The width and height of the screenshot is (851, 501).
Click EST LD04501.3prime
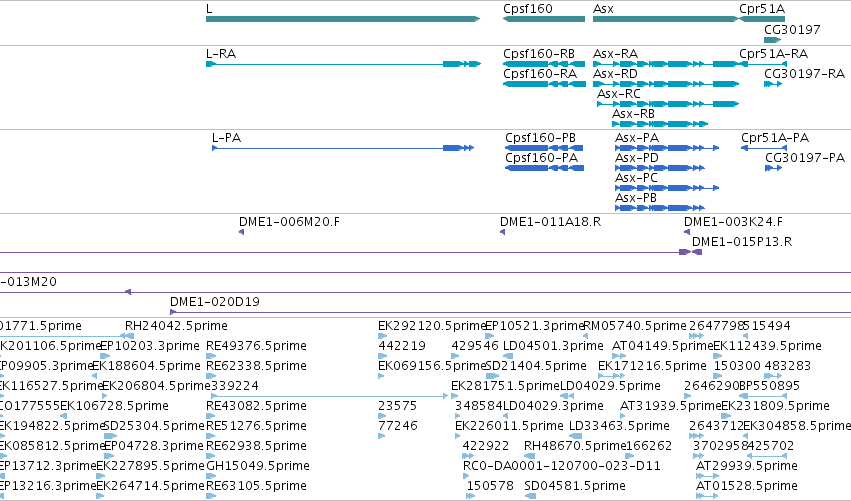553,346
